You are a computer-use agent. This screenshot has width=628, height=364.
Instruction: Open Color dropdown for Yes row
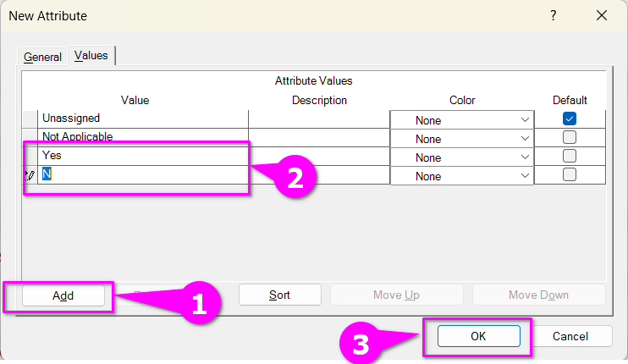coord(525,157)
